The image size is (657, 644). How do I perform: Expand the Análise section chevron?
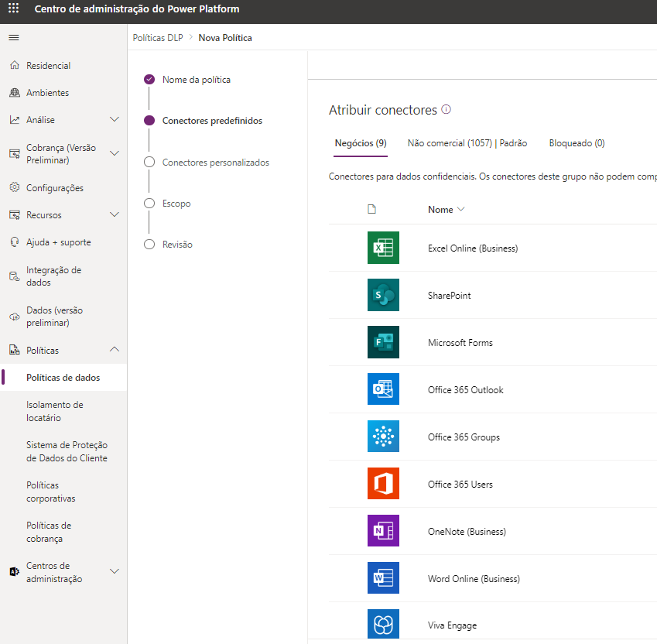coord(115,120)
